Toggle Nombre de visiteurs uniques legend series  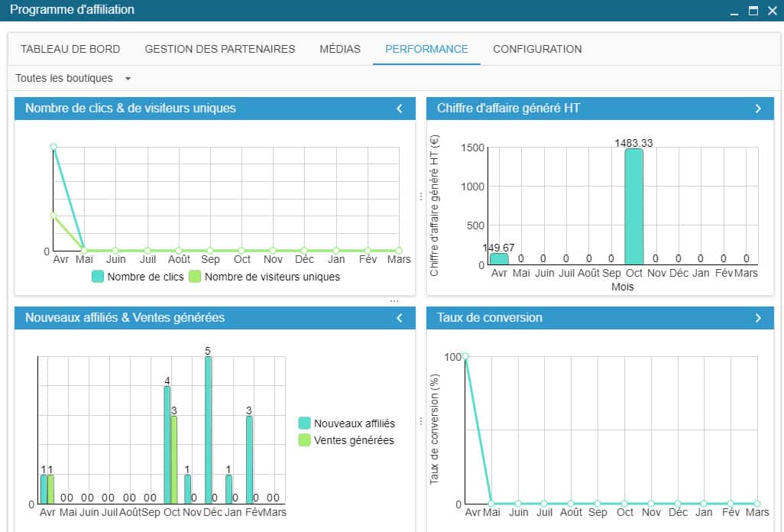coord(264,277)
